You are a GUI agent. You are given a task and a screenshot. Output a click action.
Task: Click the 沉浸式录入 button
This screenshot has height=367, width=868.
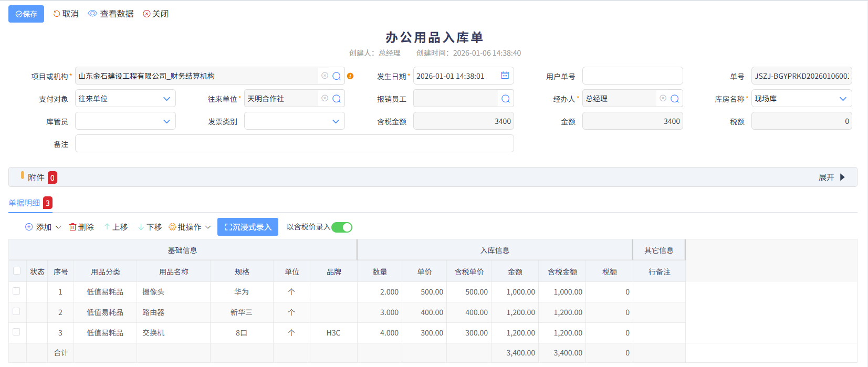[x=248, y=227]
